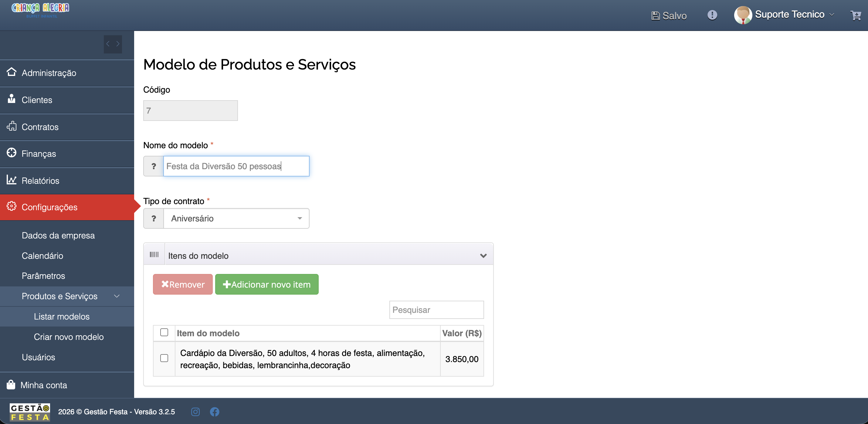Collapse the sidebar with the arrows toggle
This screenshot has width=868, height=424.
pos(113,44)
